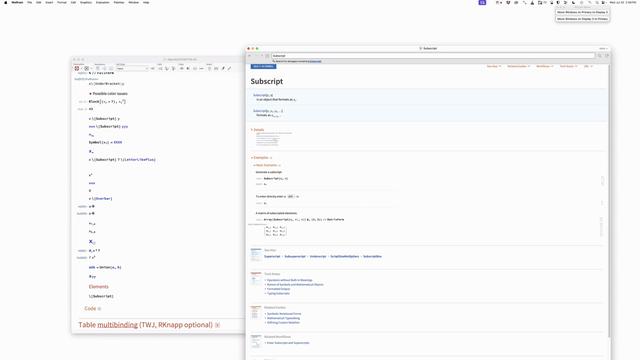The height and width of the screenshot is (360, 640).
Task: Click the red icon at left of notebook toolbar
Action: click(77, 69)
